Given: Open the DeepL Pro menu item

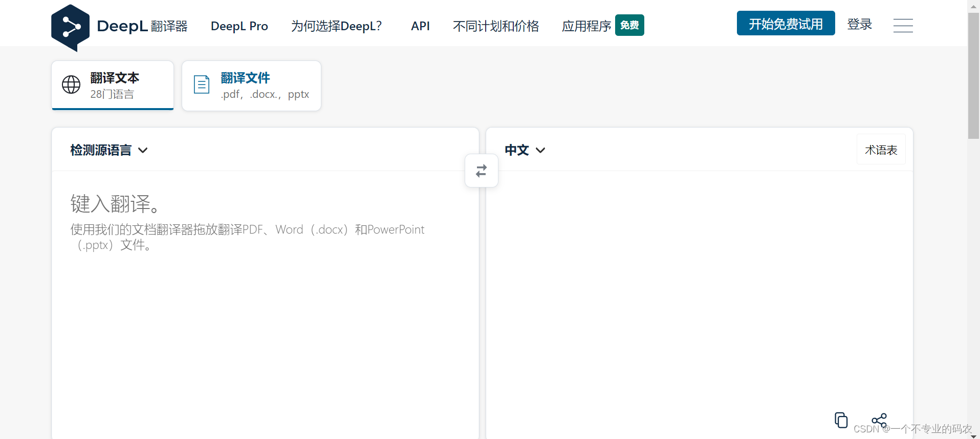Looking at the screenshot, I should click(x=239, y=26).
